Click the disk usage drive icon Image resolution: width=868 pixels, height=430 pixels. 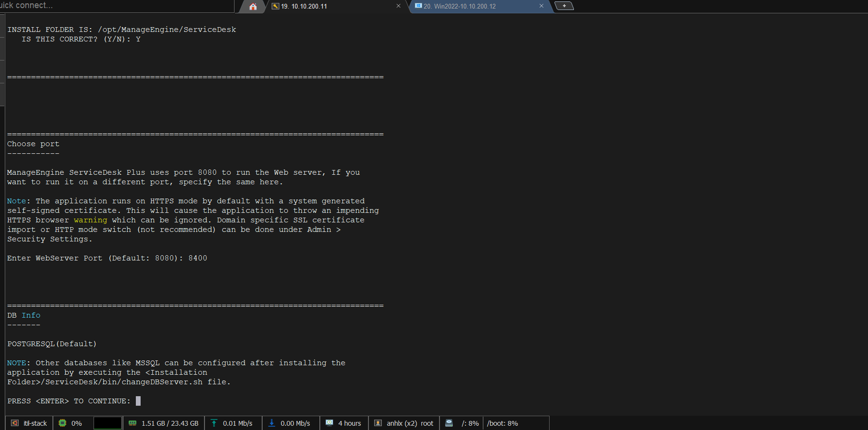pyautogui.click(x=449, y=423)
